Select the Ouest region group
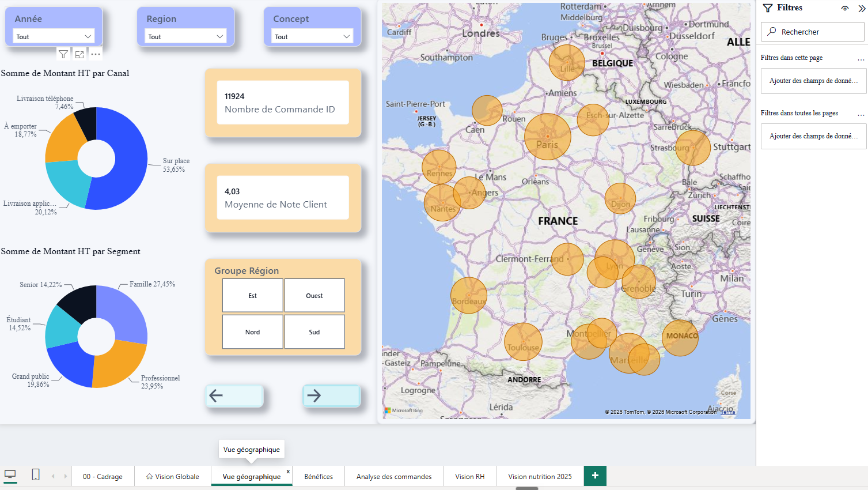 [x=314, y=296]
